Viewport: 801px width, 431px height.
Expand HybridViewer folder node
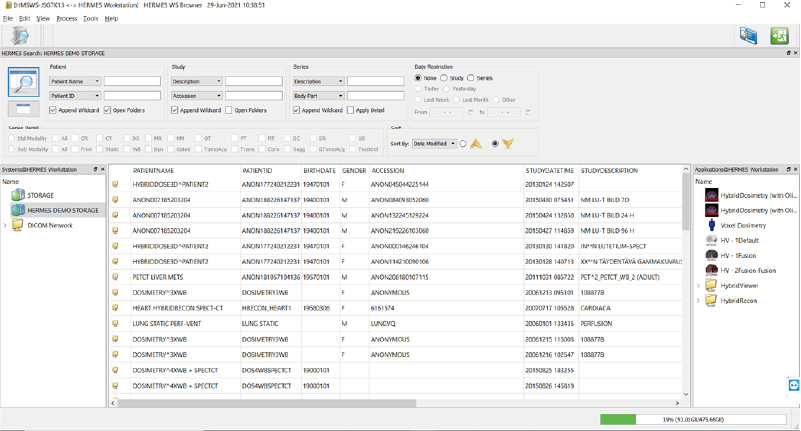point(698,285)
